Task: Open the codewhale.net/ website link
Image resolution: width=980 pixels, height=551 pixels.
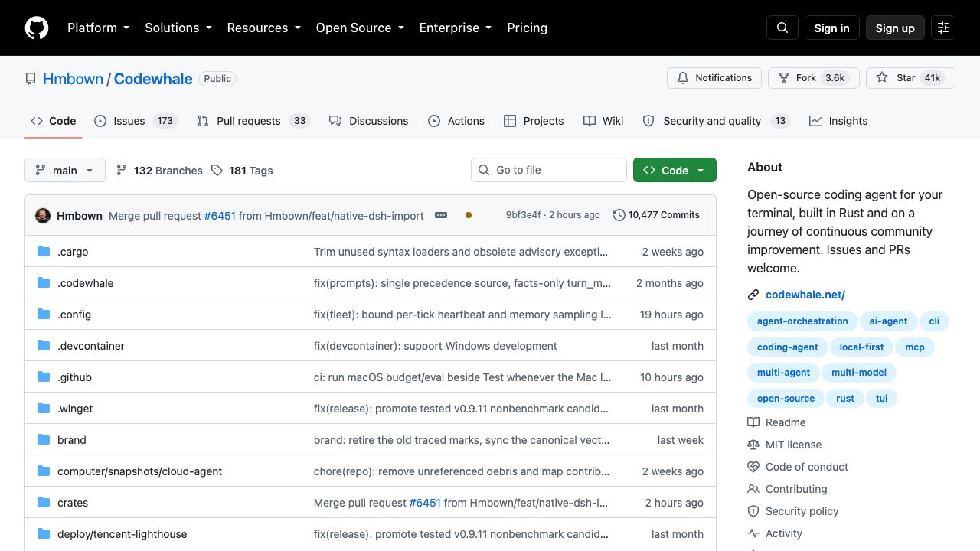Action: pos(805,295)
